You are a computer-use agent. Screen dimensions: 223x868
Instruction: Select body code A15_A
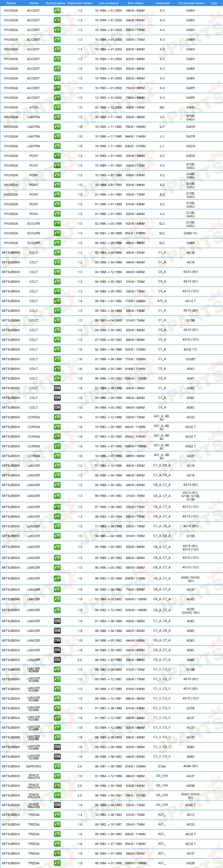162,301
